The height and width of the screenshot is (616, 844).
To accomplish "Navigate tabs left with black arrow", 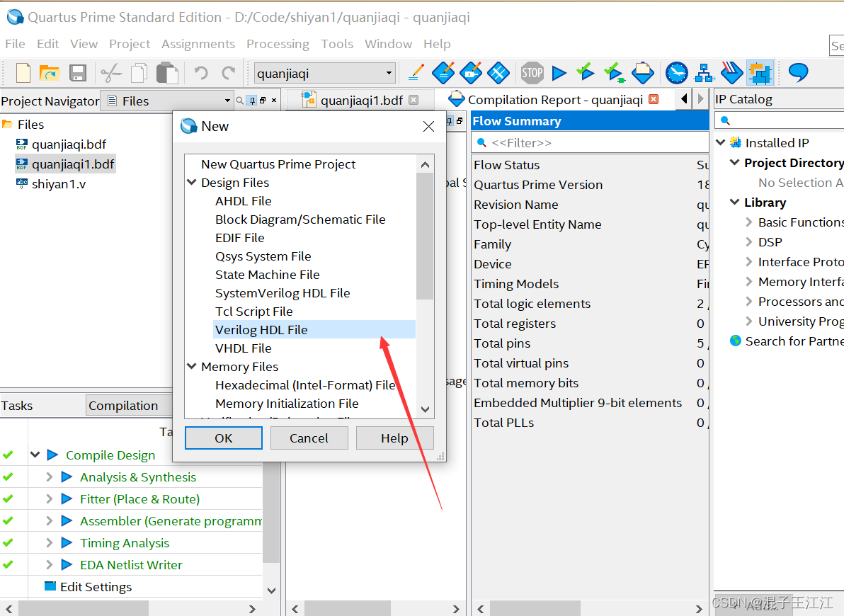I will coord(684,99).
